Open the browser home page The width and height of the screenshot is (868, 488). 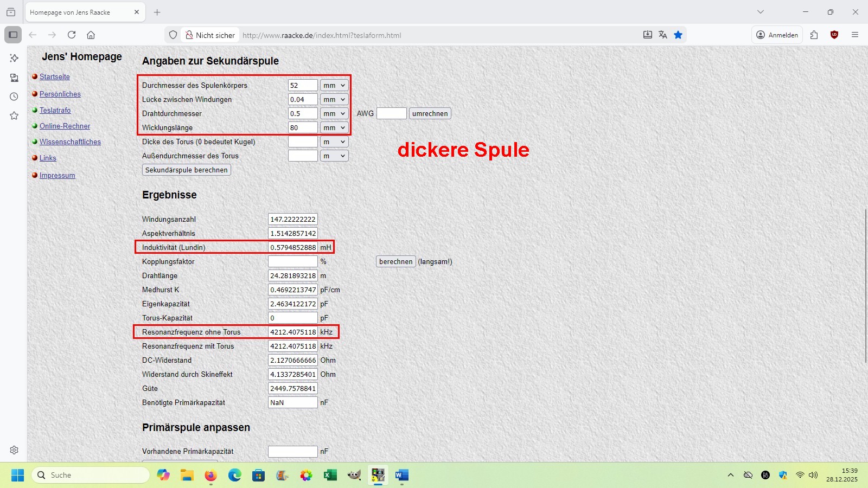(91, 35)
